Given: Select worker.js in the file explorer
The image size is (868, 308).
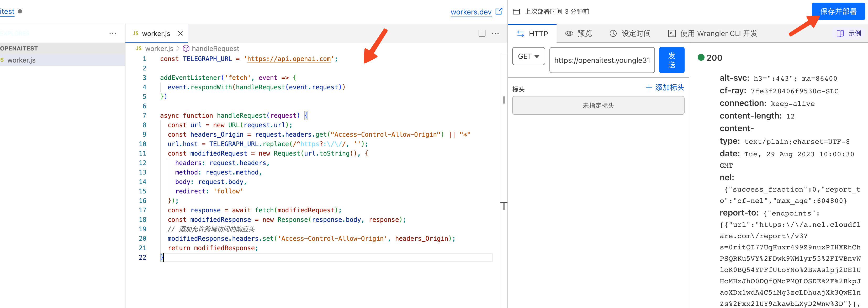Looking at the screenshot, I should click(21, 60).
